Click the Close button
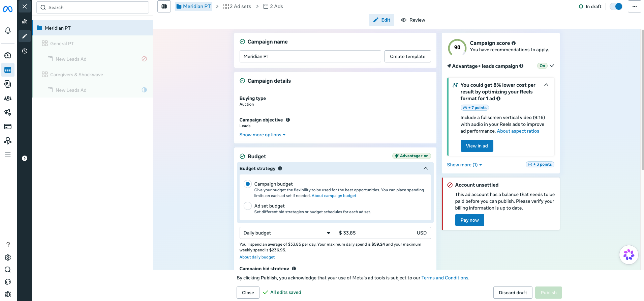 click(248, 293)
